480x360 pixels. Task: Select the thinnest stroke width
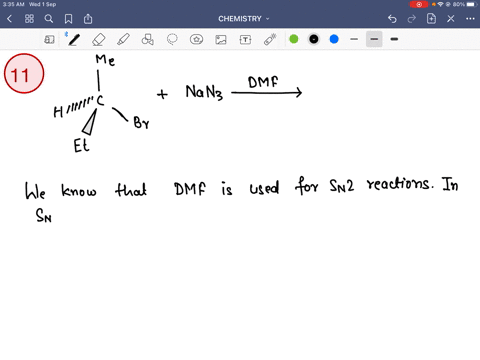pyautogui.click(x=354, y=39)
